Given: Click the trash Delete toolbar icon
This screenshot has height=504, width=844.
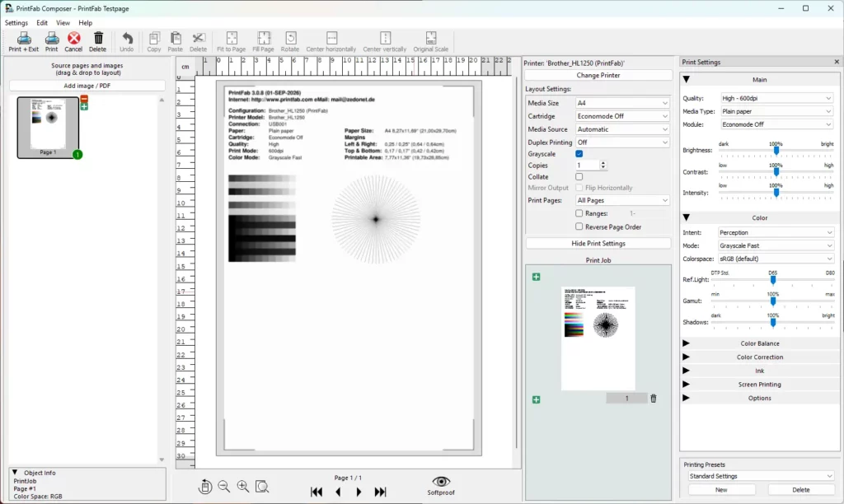Looking at the screenshot, I should (x=98, y=38).
